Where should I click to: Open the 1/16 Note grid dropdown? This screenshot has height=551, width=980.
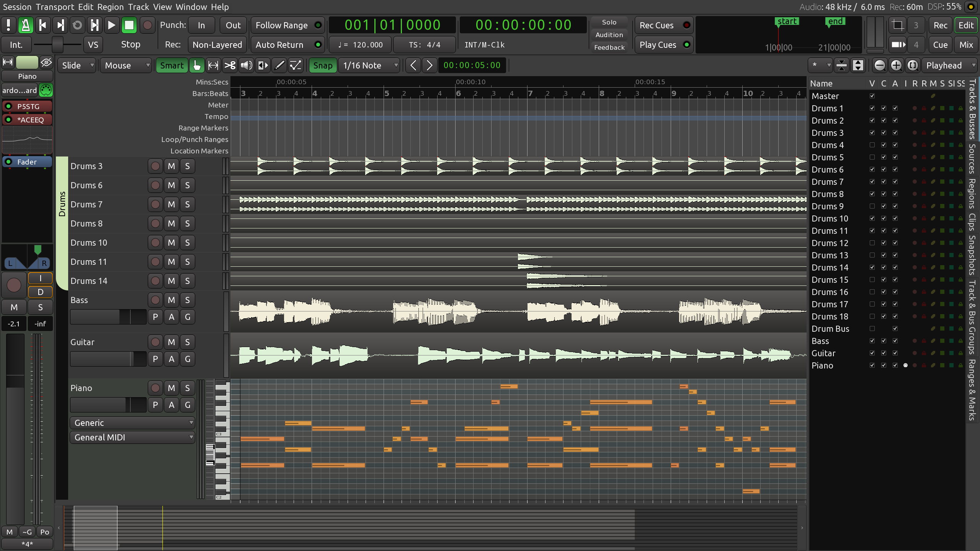369,65
